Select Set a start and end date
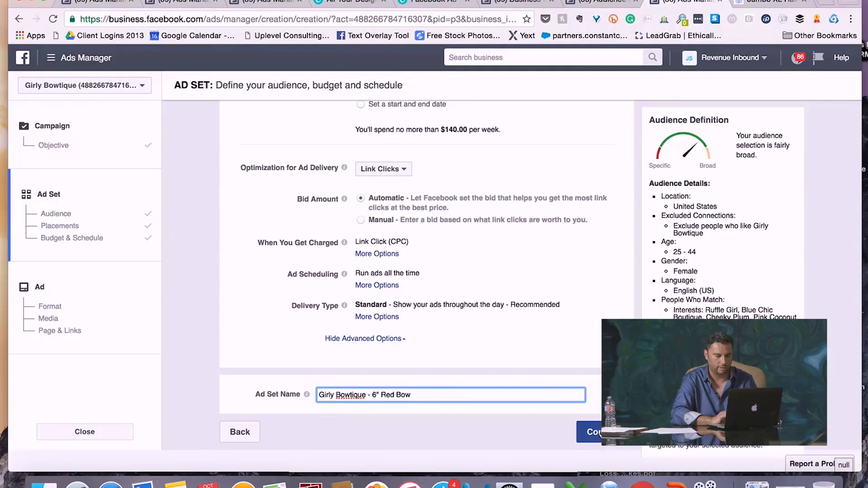The width and height of the screenshot is (868, 488). click(x=360, y=104)
